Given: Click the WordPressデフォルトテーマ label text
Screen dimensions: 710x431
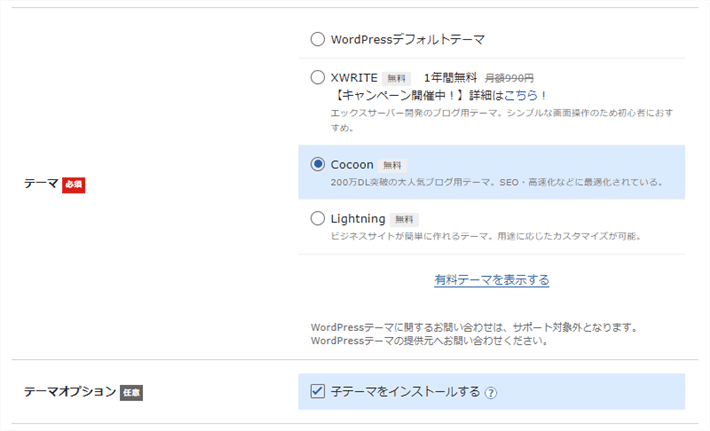Looking at the screenshot, I should [x=407, y=40].
